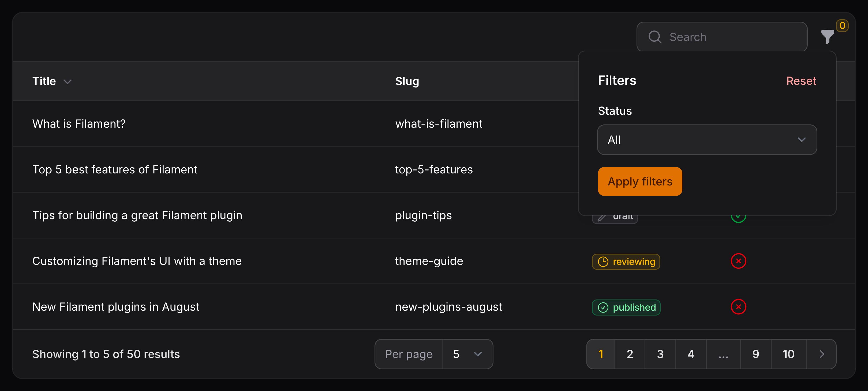
Task: Go to page 2
Action: (630, 354)
